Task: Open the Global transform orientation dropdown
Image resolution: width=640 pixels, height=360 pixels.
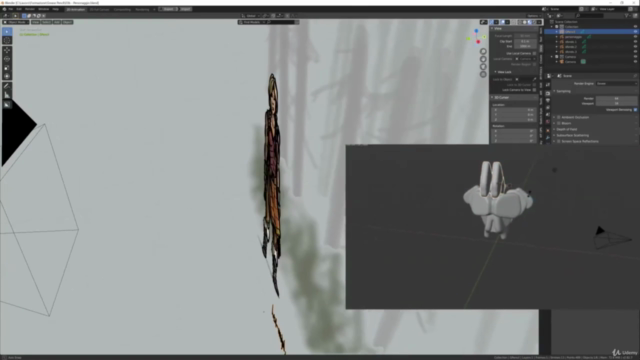Action: (251, 16)
